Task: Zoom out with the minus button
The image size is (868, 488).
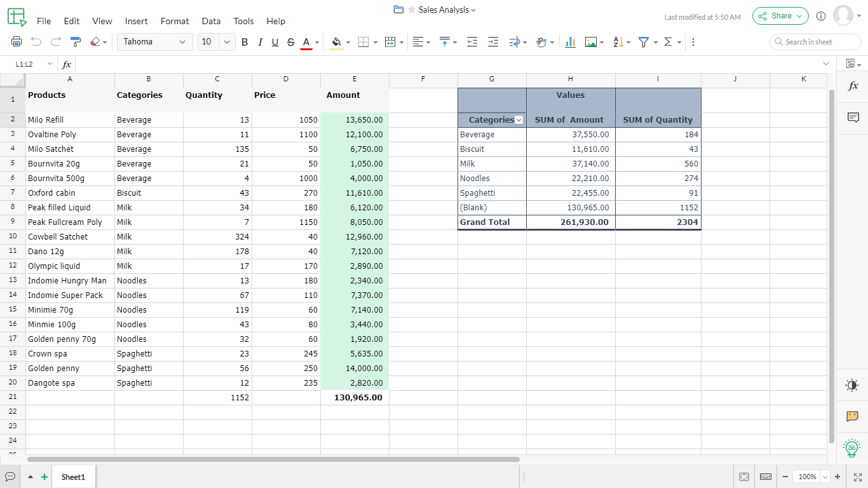Action: pyautogui.click(x=785, y=477)
